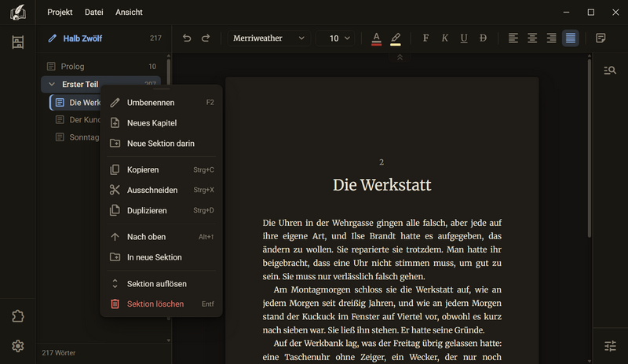Viewport: 628px width, 364px height.
Task: Undo the last action
Action: 187,38
